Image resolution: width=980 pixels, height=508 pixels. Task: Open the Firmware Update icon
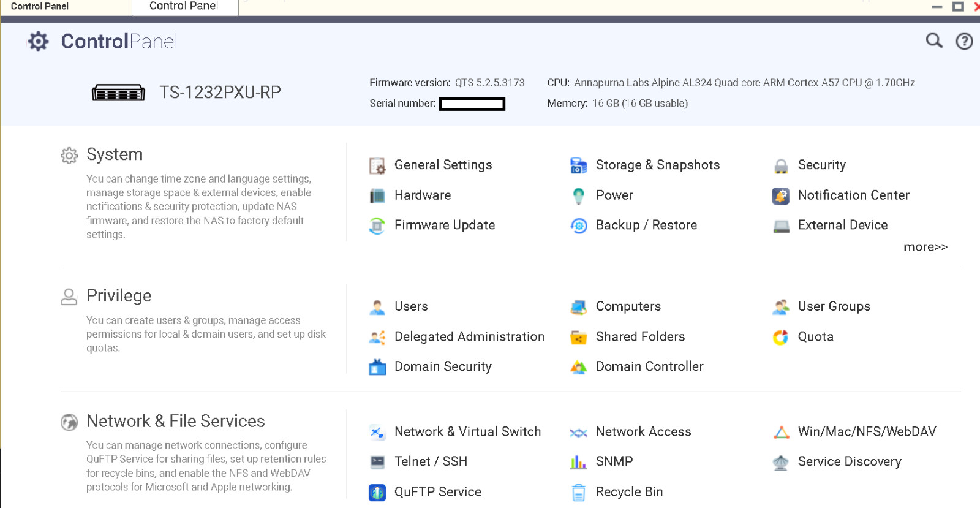377,226
